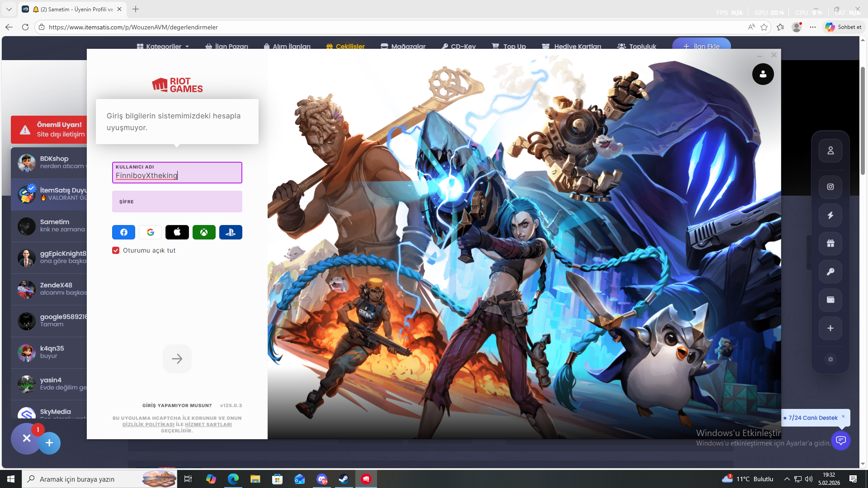868x488 pixels.
Task: Open yasin4 chat conversation
Action: (49, 384)
